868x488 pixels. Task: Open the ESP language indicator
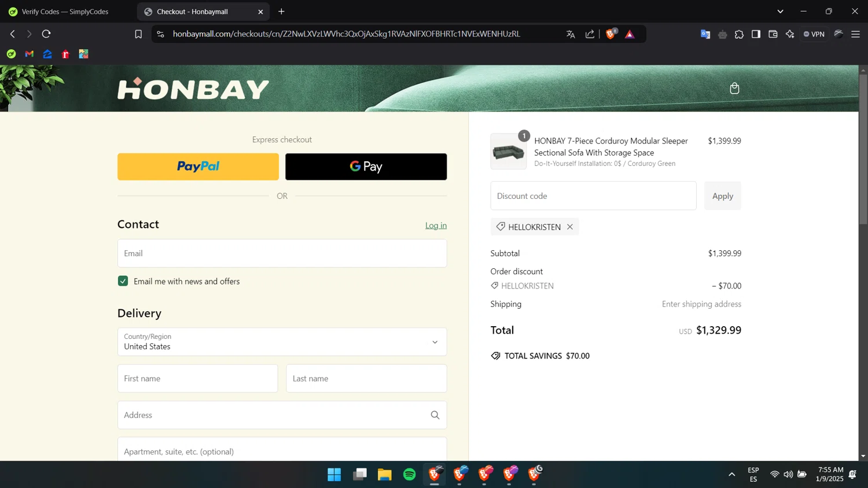(753, 475)
